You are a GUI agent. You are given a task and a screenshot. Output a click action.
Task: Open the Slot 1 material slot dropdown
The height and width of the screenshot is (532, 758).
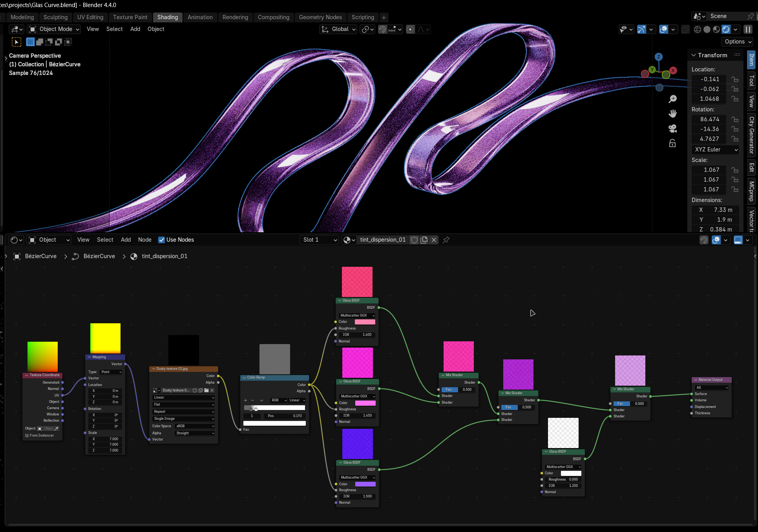(320, 240)
